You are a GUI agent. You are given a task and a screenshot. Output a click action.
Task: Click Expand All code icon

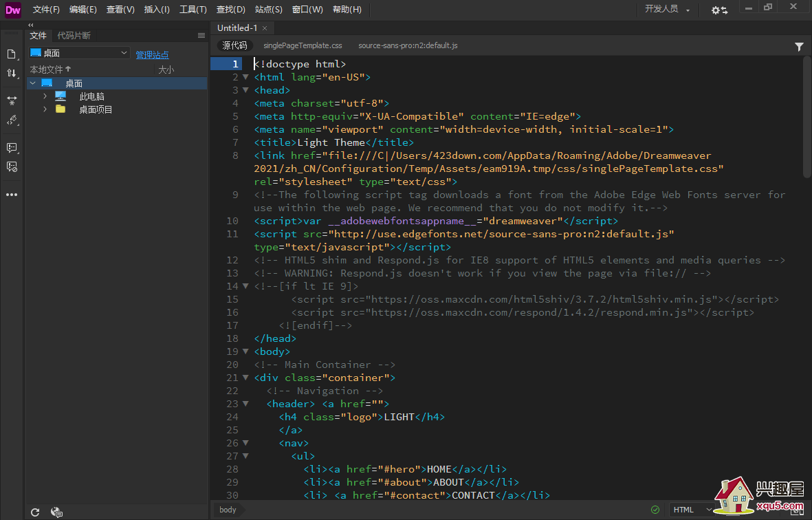click(12, 100)
